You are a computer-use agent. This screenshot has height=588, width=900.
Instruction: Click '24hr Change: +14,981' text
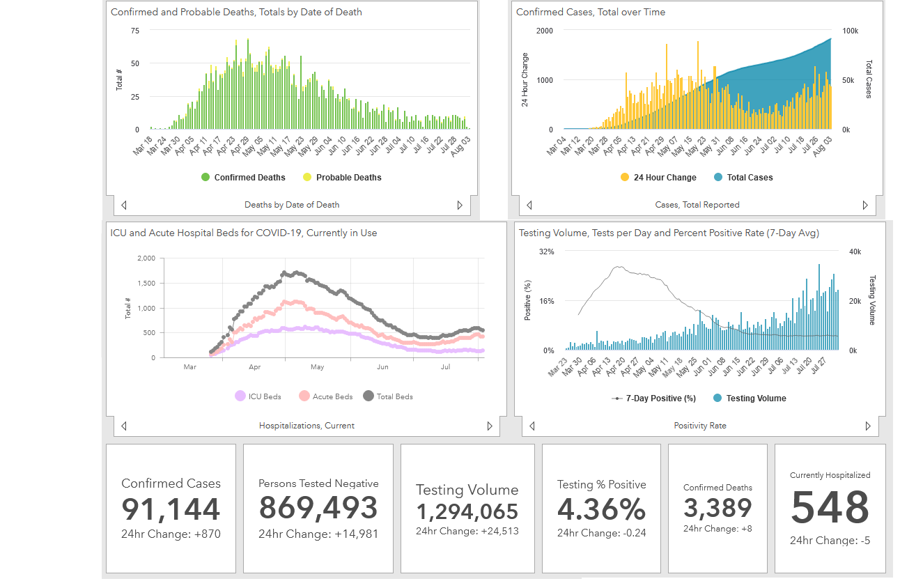(x=318, y=534)
